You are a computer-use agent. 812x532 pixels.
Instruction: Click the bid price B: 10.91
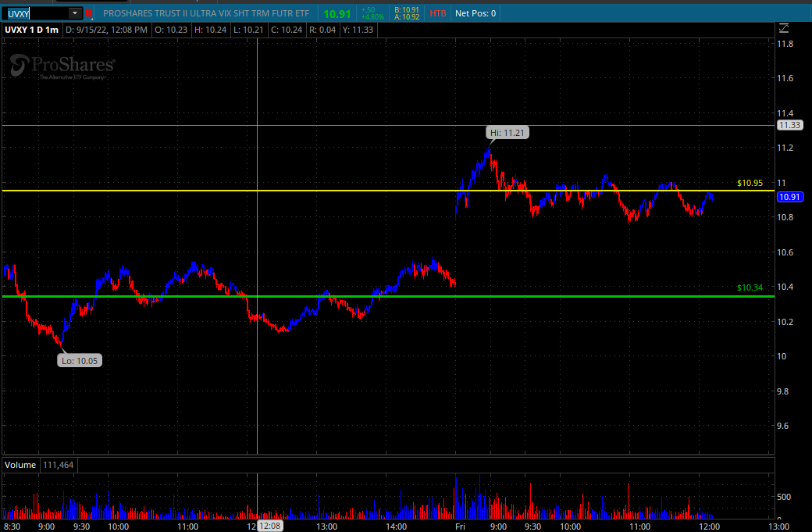pos(407,10)
